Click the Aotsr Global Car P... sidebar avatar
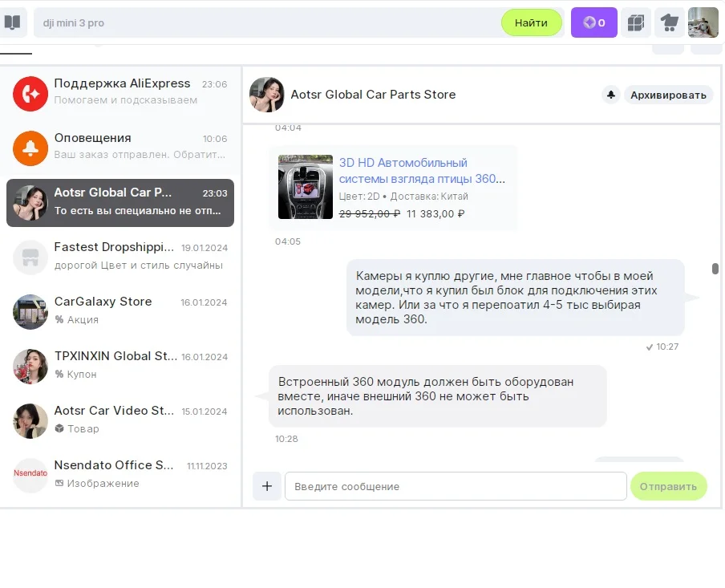This screenshot has width=725, height=588. pyautogui.click(x=30, y=203)
